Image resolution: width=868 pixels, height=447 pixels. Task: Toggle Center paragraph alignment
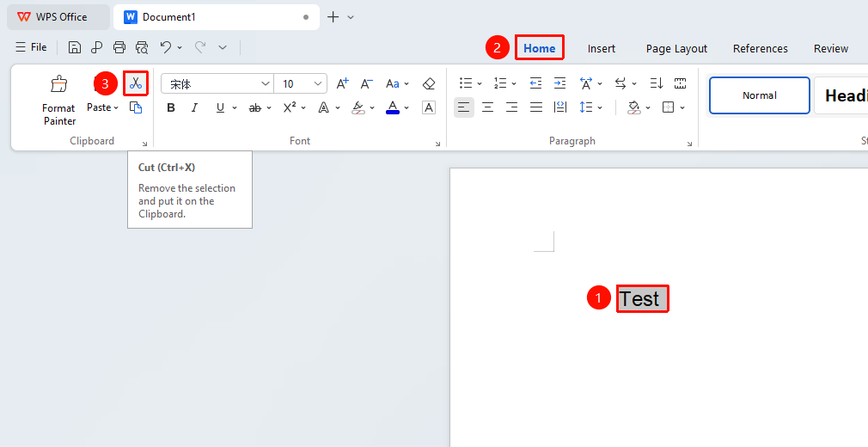click(487, 107)
